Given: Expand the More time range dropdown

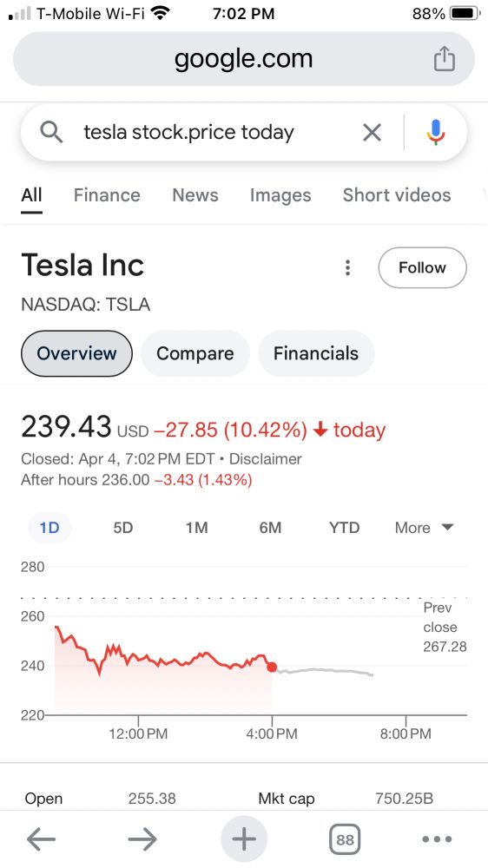Looking at the screenshot, I should 425,528.
